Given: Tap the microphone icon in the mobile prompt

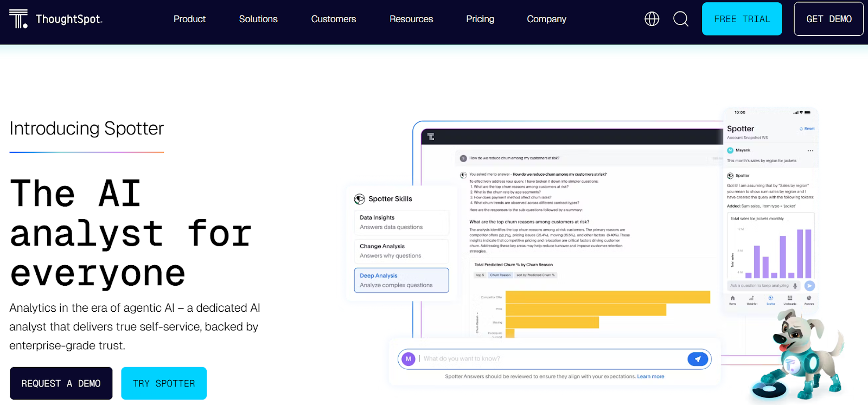Looking at the screenshot, I should tap(795, 286).
